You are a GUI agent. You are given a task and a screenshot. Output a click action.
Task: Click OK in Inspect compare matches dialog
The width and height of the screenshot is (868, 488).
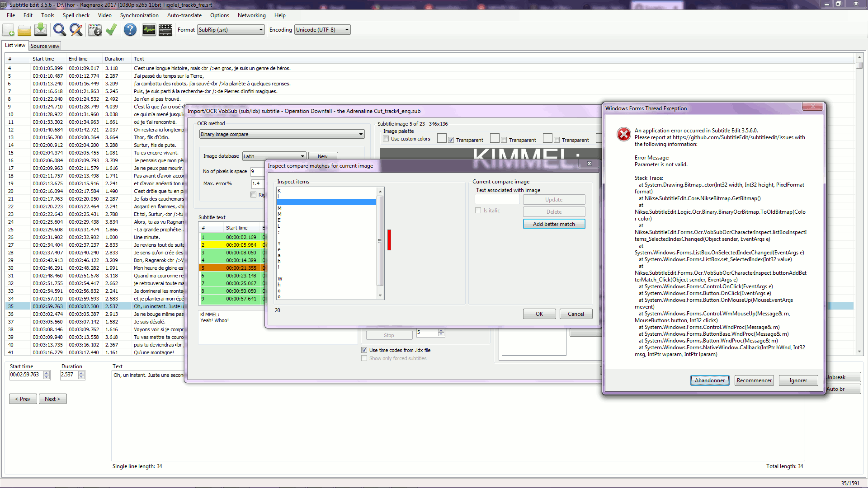click(539, 314)
